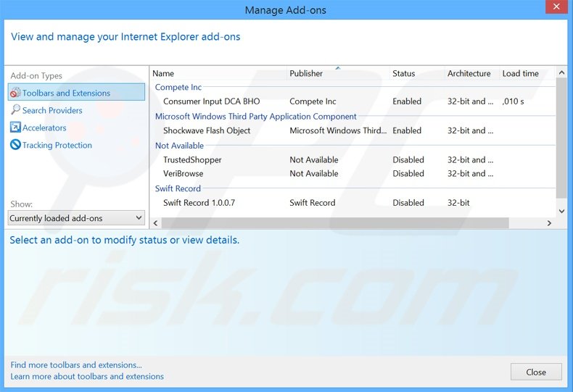Select the TrustedShopper add-on entry
The width and height of the screenshot is (573, 392).
(x=192, y=159)
